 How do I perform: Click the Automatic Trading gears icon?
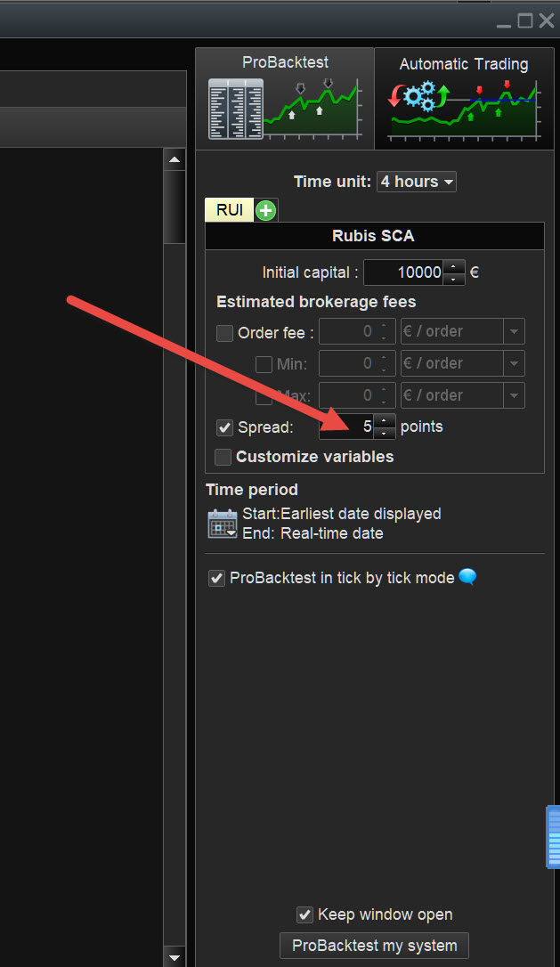[421, 96]
